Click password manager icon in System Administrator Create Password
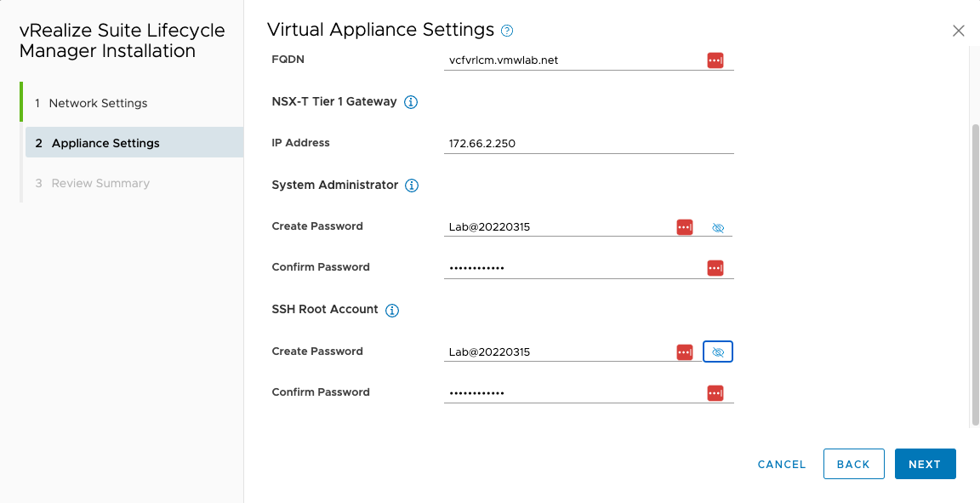 pos(685,227)
